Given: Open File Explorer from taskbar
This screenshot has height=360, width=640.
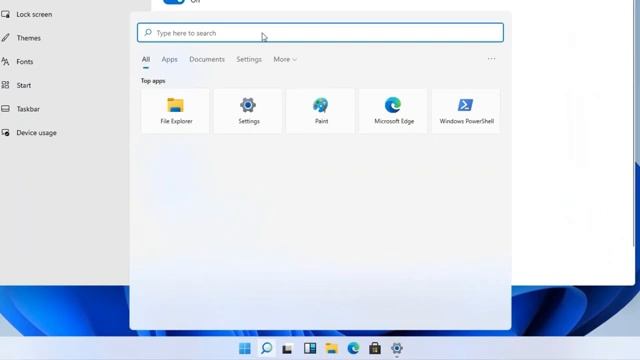Looking at the screenshot, I should point(331,348).
